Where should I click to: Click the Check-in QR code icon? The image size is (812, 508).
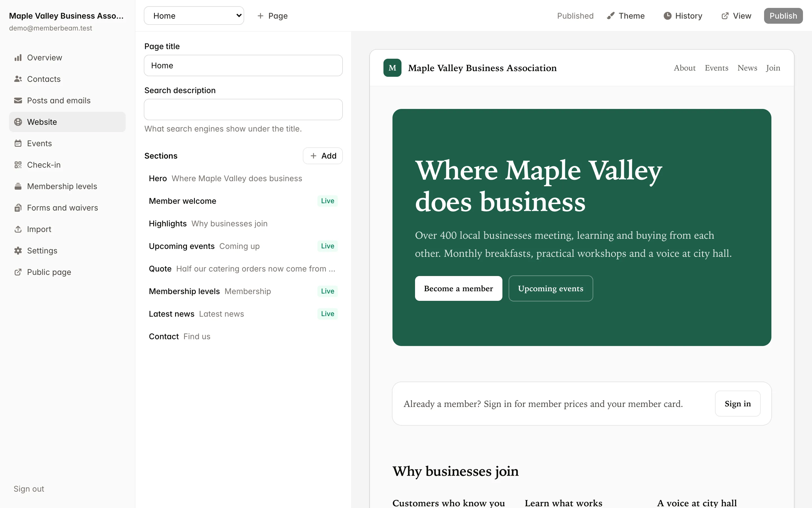(18, 165)
